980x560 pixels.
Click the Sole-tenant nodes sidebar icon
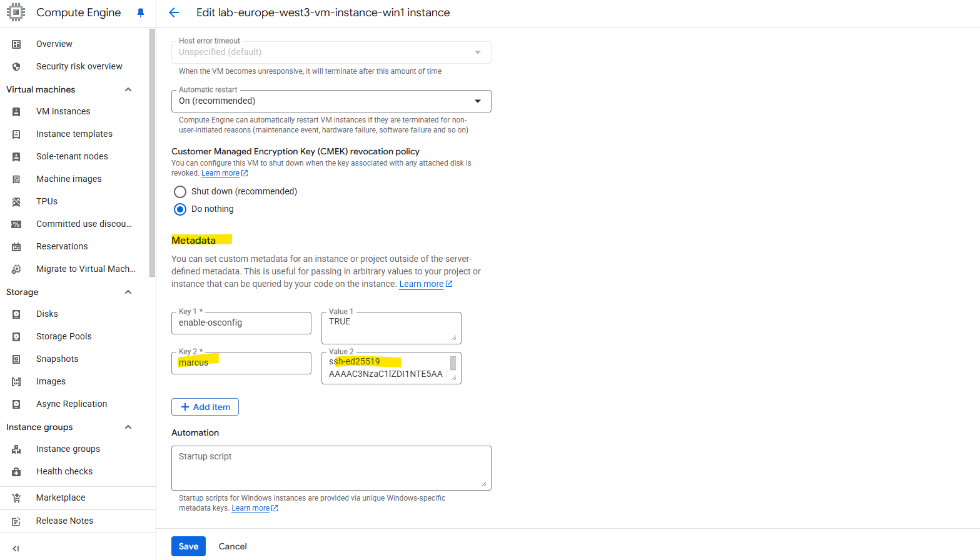pos(16,156)
